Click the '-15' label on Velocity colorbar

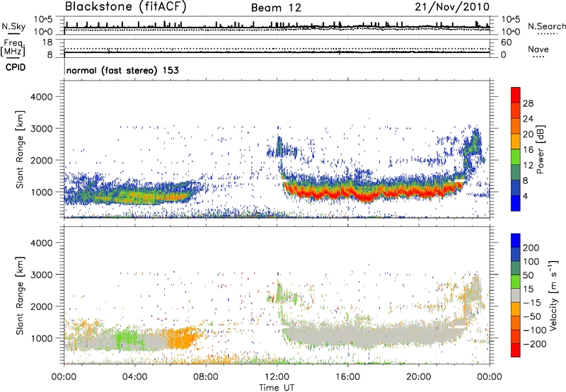click(532, 303)
